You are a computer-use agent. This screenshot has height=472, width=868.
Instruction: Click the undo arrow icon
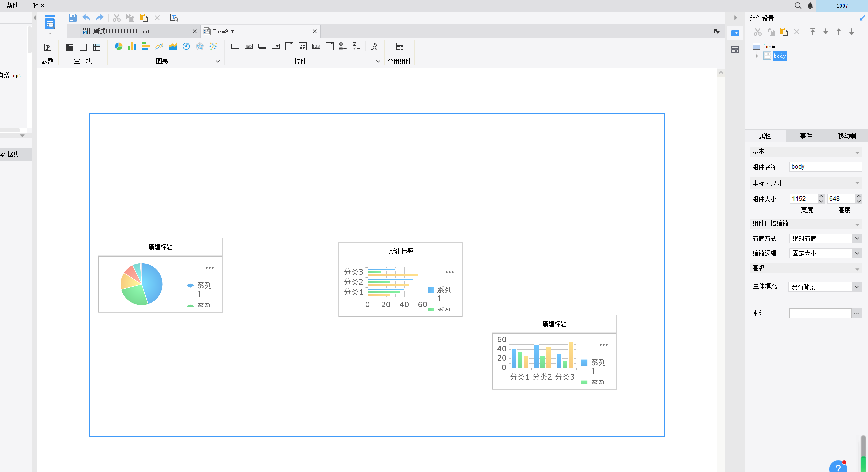point(86,18)
